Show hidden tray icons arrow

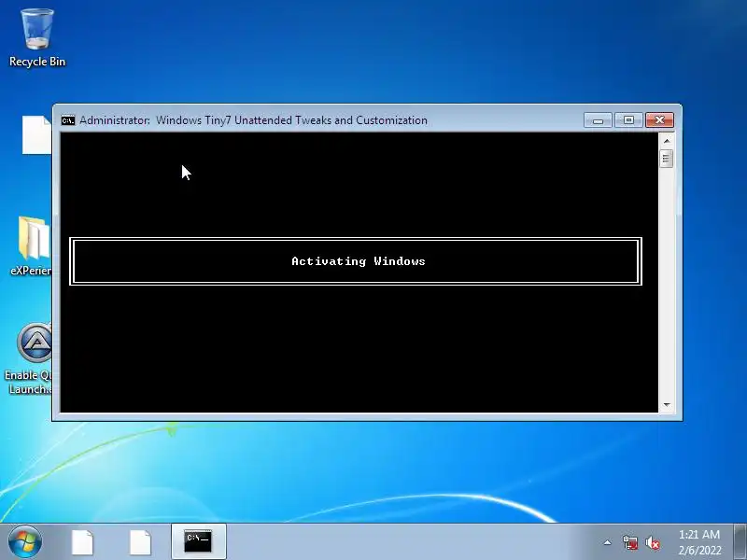coord(608,542)
